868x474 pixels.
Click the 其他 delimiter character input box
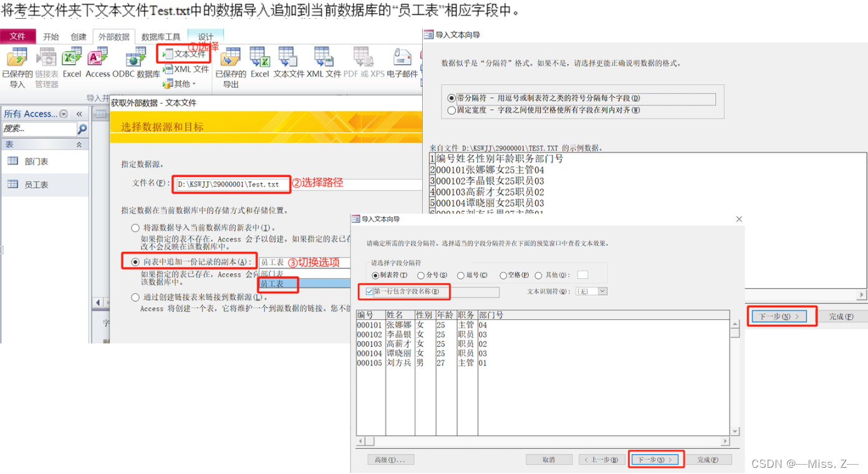coord(582,275)
